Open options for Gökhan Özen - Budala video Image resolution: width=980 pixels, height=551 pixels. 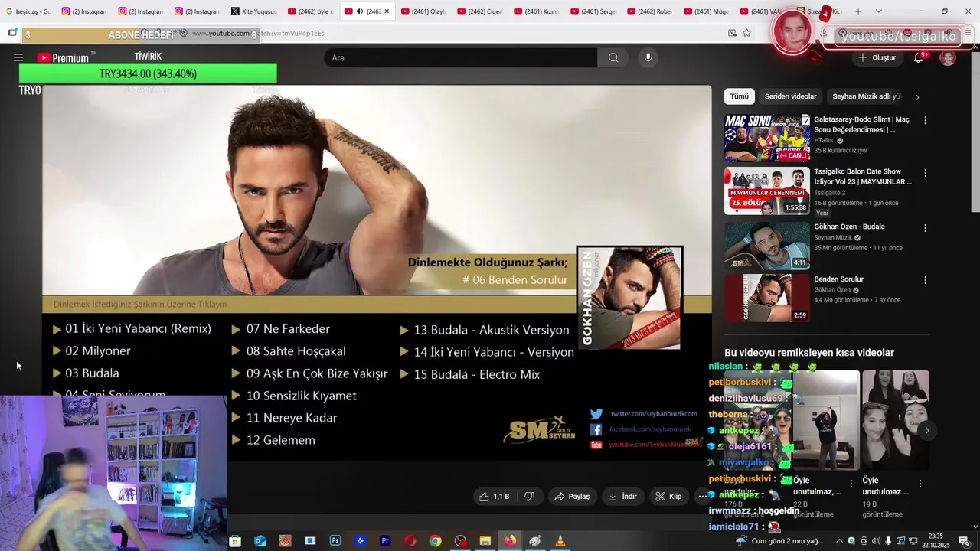click(925, 228)
